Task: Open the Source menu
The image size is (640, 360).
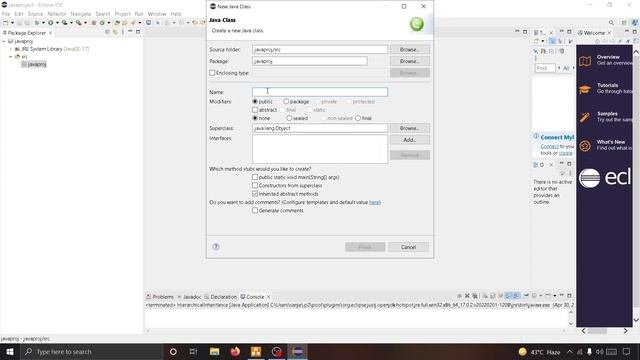Action: pyautogui.click(x=35, y=14)
